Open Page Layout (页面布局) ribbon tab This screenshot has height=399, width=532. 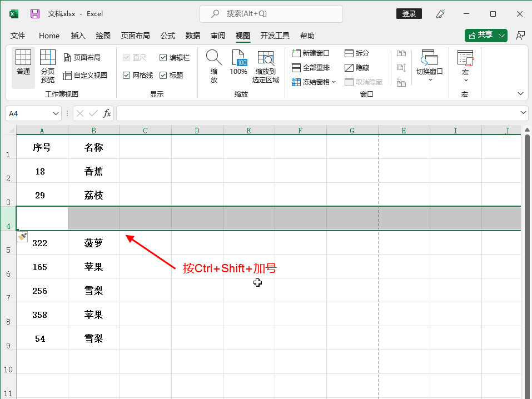point(136,36)
